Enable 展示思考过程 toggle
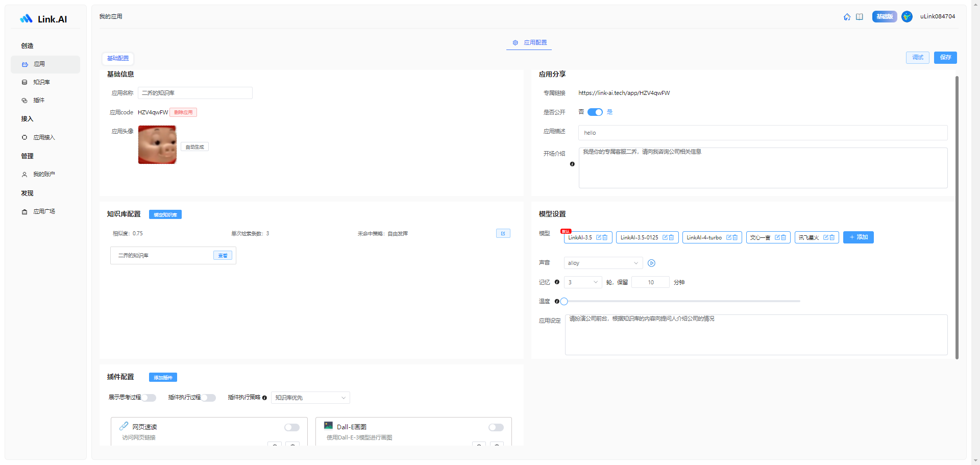This screenshot has width=980, height=465. [x=149, y=398]
